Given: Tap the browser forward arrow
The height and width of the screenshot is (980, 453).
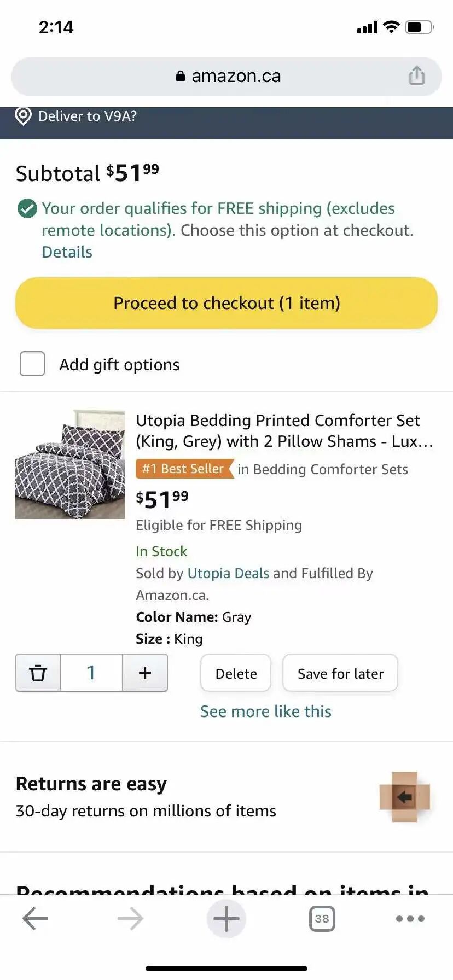Looking at the screenshot, I should pyautogui.click(x=130, y=919).
